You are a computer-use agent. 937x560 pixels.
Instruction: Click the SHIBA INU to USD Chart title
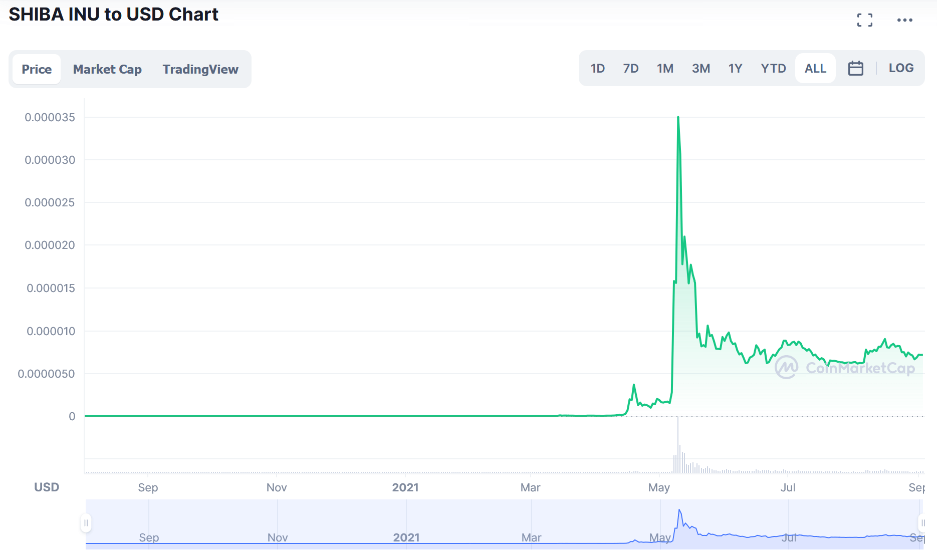(x=113, y=14)
